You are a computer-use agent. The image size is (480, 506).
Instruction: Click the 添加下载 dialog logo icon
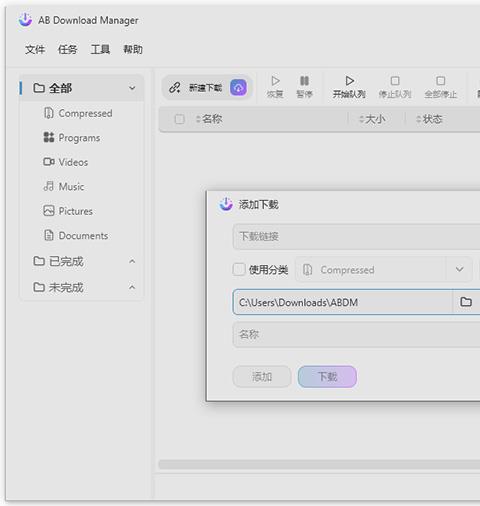226,204
